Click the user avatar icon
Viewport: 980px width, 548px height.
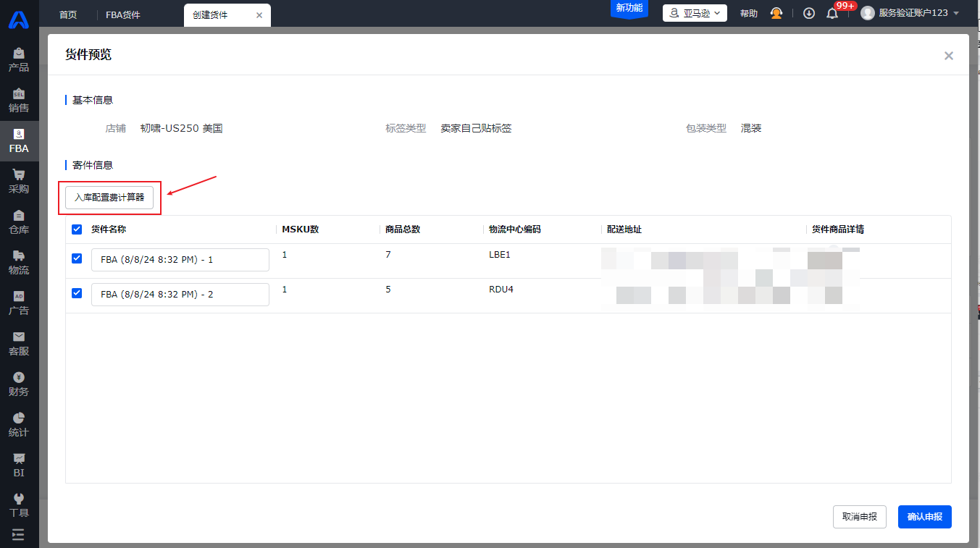(x=867, y=13)
